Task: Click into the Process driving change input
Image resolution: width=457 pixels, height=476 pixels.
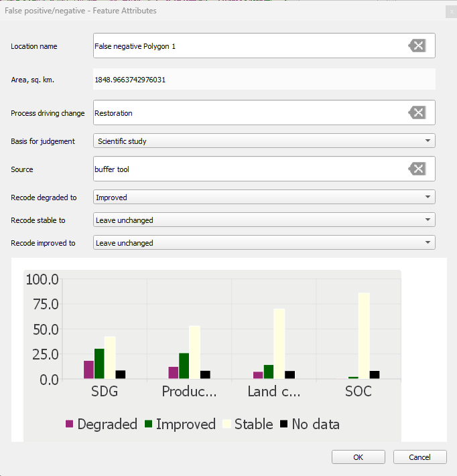Action: coord(248,113)
